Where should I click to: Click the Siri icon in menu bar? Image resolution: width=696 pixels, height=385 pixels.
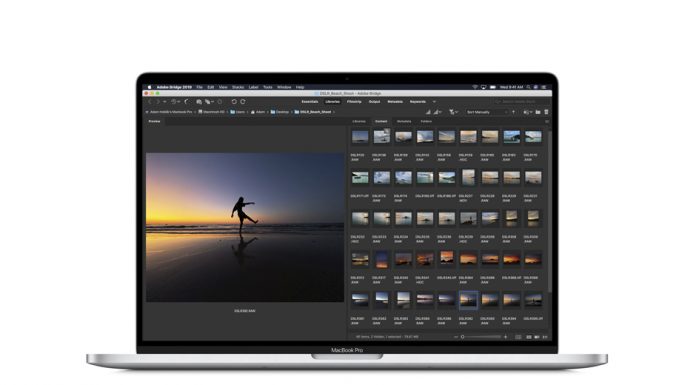[x=536, y=87]
